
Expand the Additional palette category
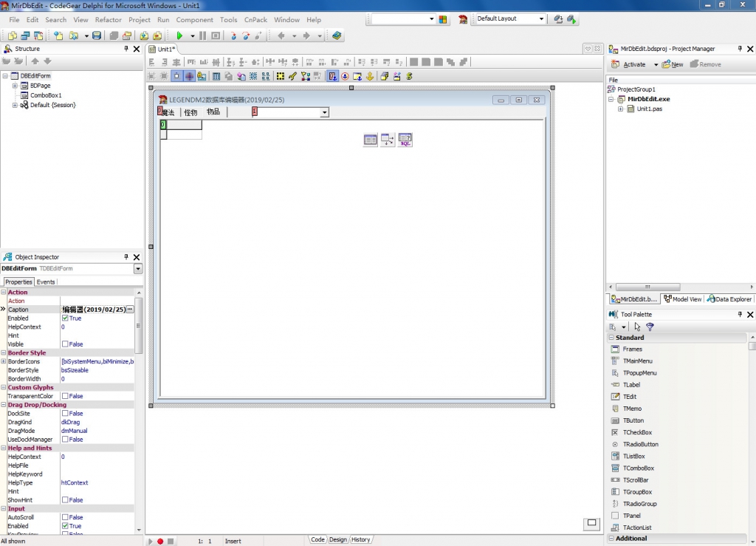[611, 539]
